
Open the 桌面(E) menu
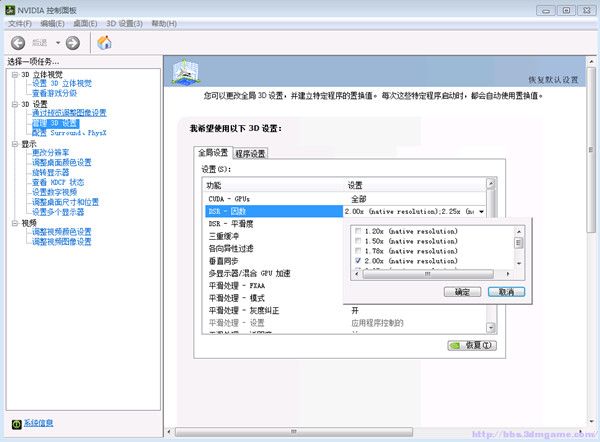coord(85,24)
